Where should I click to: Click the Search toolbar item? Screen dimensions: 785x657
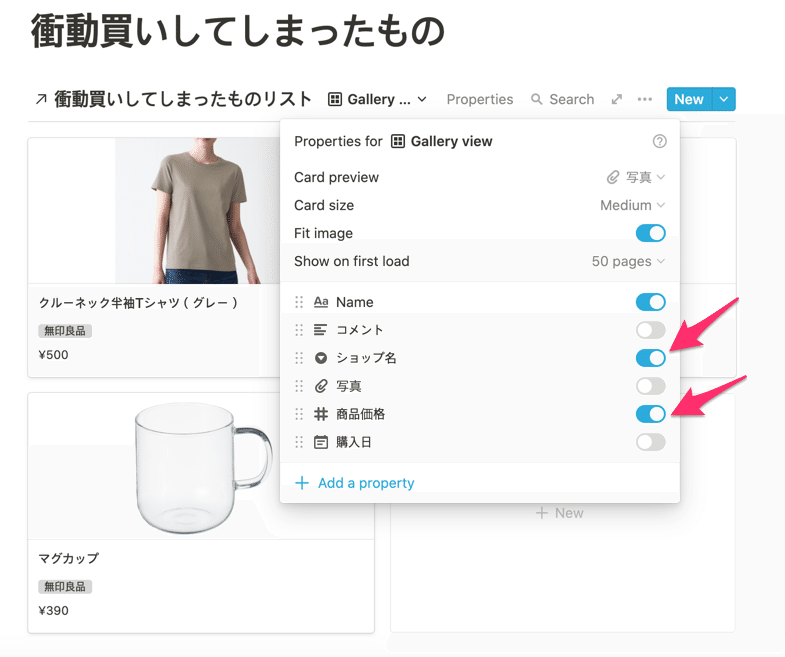(x=562, y=99)
